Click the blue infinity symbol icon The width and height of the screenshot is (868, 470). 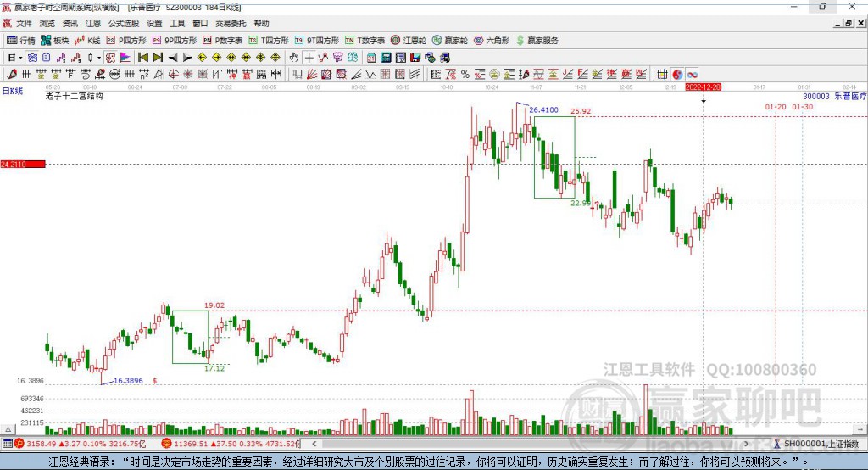(x=692, y=75)
